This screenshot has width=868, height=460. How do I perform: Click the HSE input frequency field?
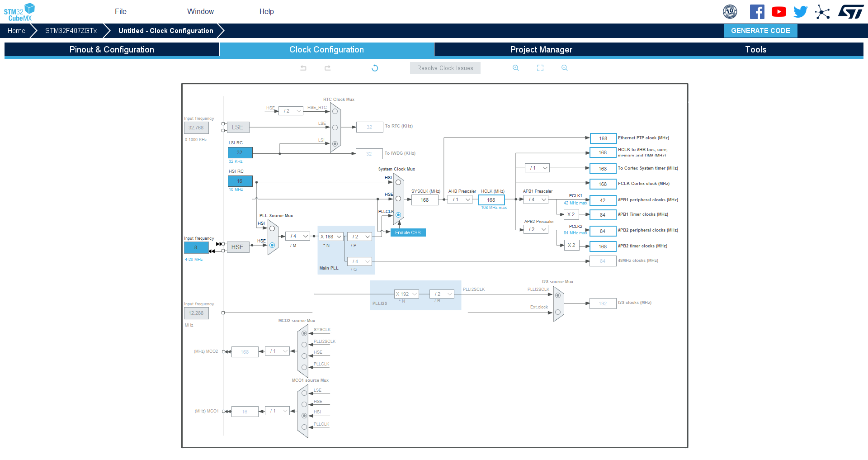pos(196,247)
